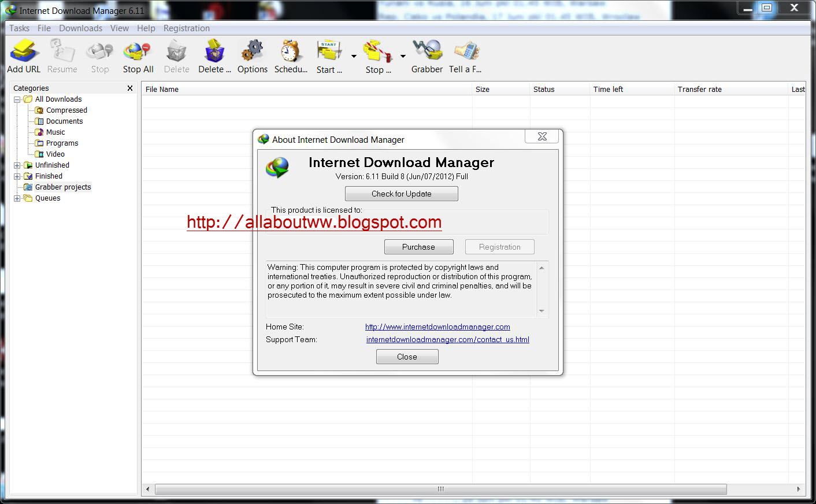Viewport: 816px width, 504px height.
Task: Click the Purchase button
Action: click(419, 247)
